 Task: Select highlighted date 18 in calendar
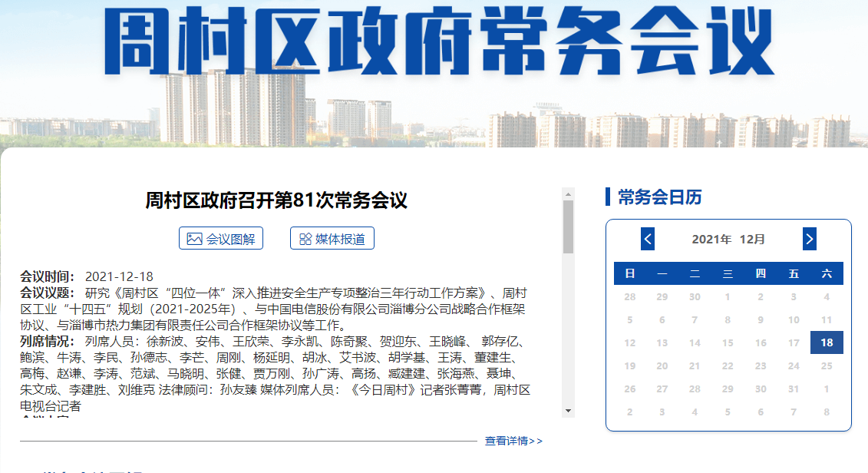[x=827, y=342]
